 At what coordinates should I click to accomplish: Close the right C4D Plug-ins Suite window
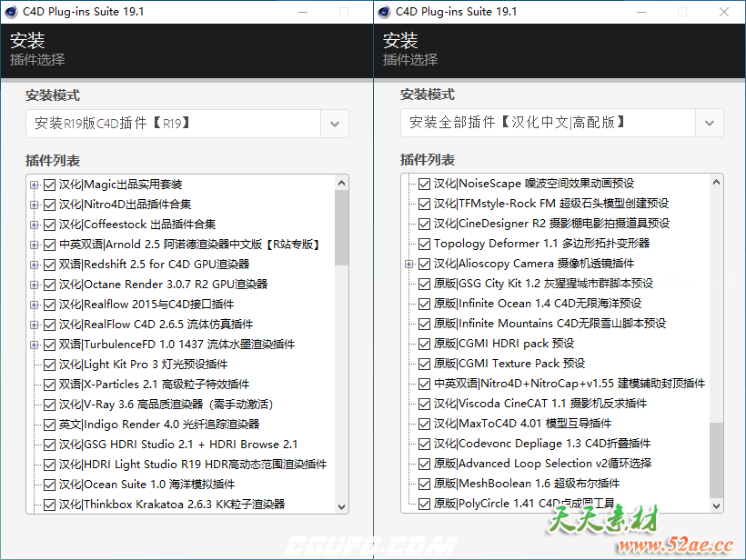pyautogui.click(x=724, y=12)
